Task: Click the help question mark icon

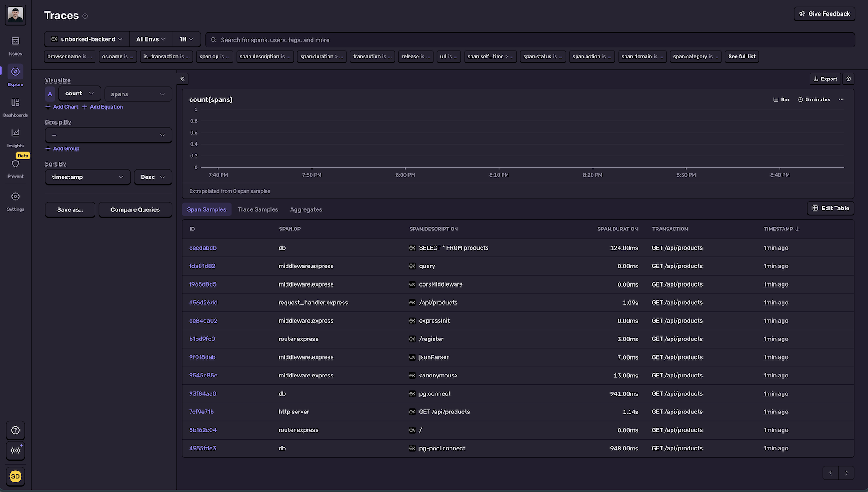Action: point(16,430)
